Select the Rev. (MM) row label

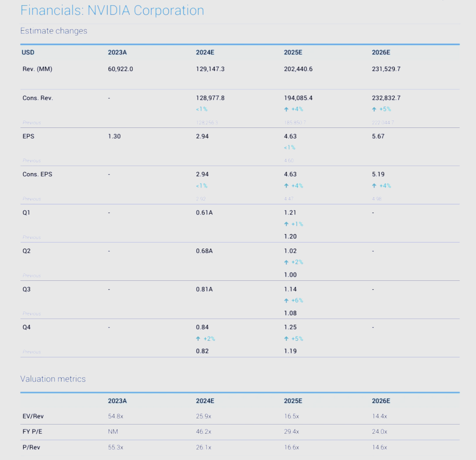37,69
